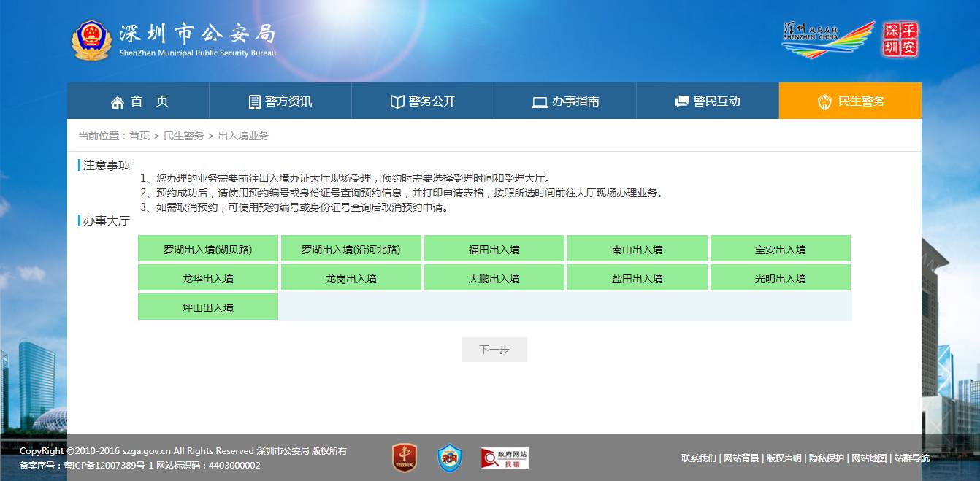
Task: Choose the 坪山出入境 hall option
Action: pyautogui.click(x=208, y=307)
